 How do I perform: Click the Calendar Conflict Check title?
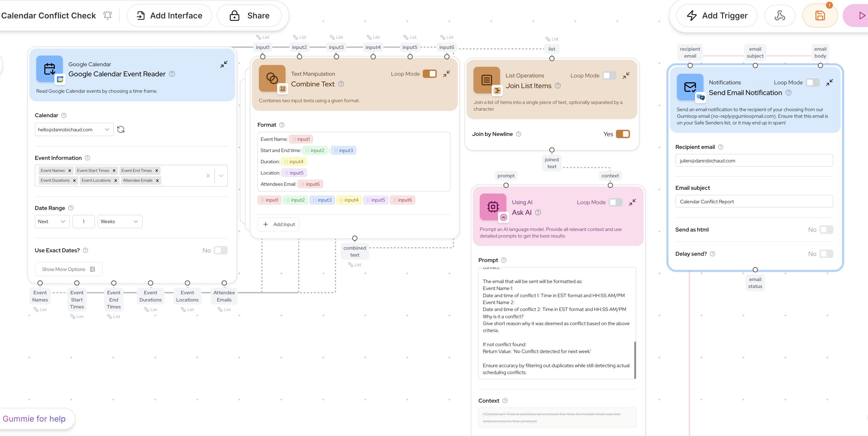coord(48,16)
